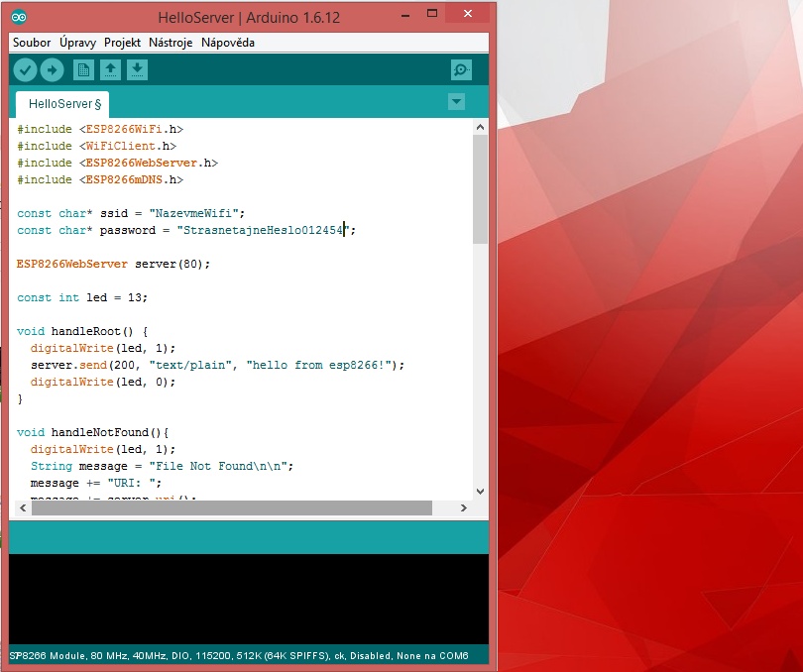Create a new sketch with New icon

coord(84,69)
